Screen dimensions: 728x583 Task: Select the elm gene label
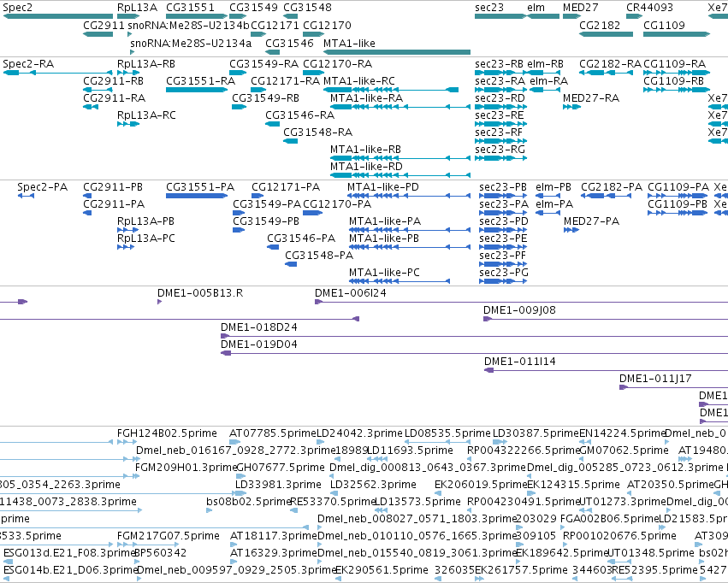(x=536, y=8)
